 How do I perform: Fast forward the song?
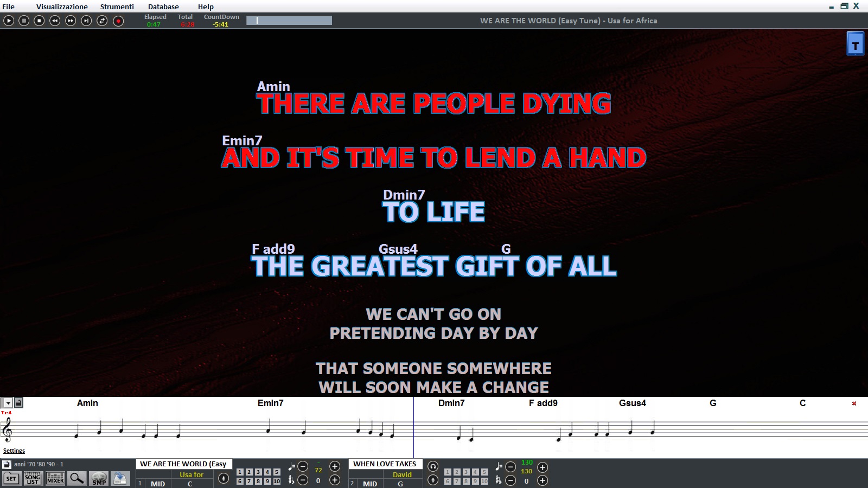(71, 21)
